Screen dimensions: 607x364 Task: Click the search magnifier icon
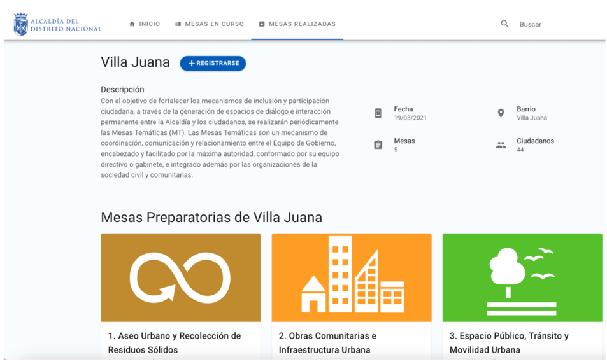505,24
